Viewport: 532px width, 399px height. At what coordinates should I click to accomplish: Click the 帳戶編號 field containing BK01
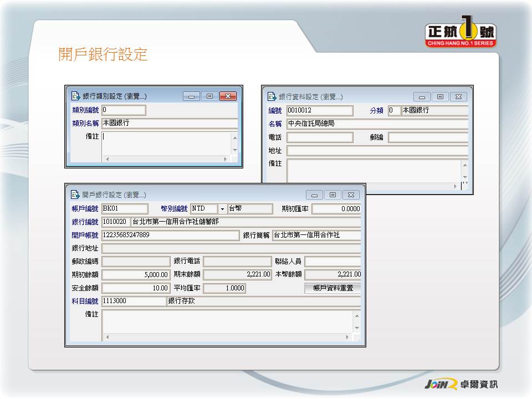point(125,209)
